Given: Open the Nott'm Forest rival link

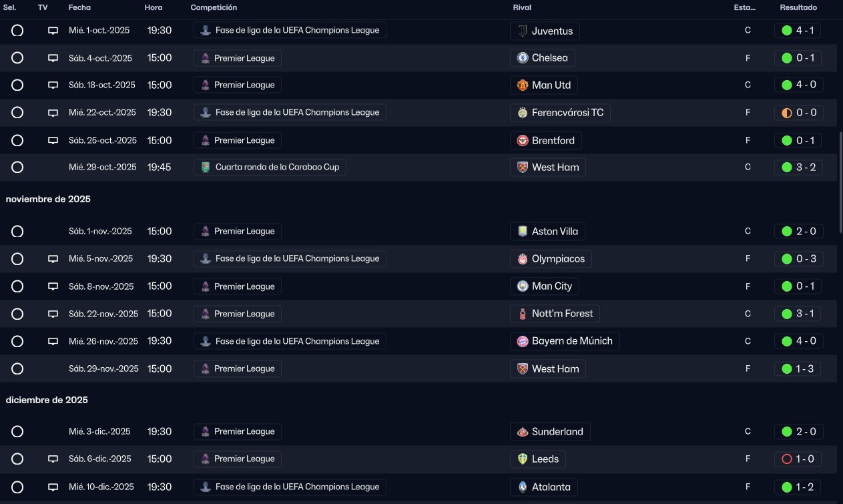Looking at the screenshot, I should click(x=555, y=314).
